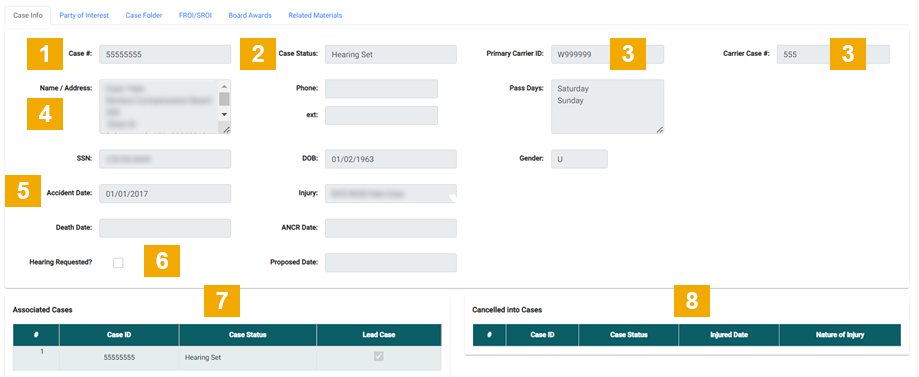Click the Lead Case column header
The width and height of the screenshot is (919, 377).
click(x=379, y=335)
